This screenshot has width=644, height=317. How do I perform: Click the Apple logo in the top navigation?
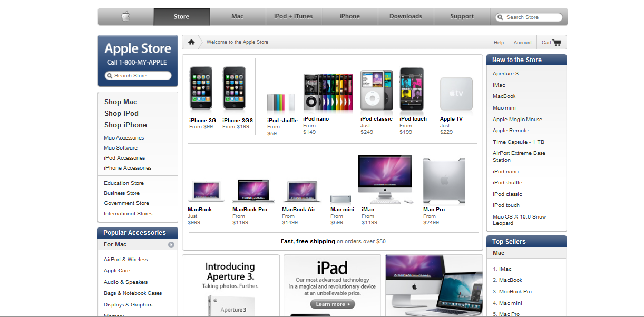pos(125,16)
